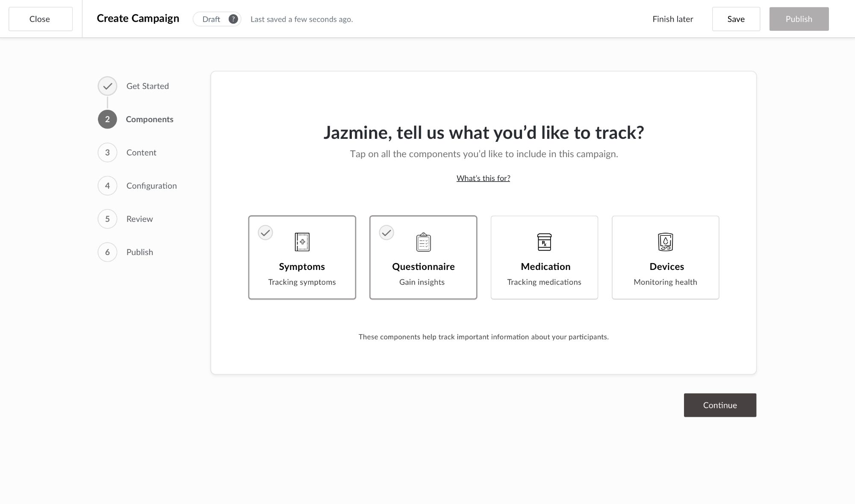Image resolution: width=855 pixels, height=504 pixels.
Task: Click the step 3 Content circle
Action: click(x=107, y=152)
